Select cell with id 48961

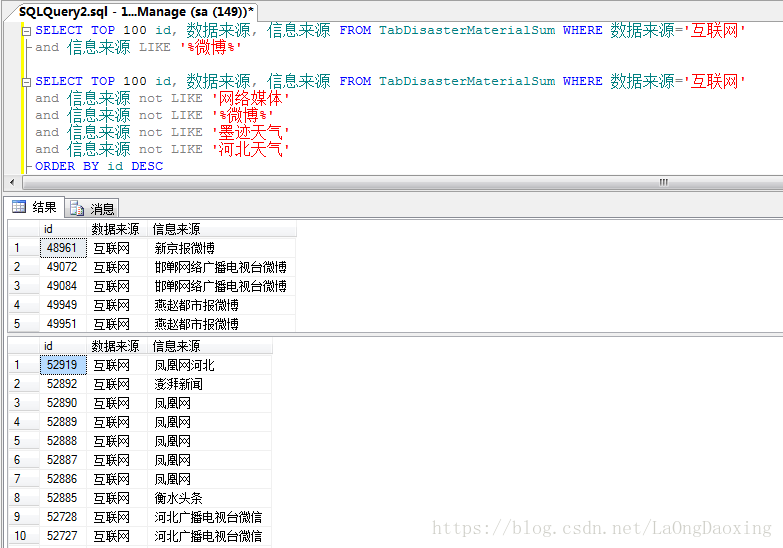tap(63, 248)
